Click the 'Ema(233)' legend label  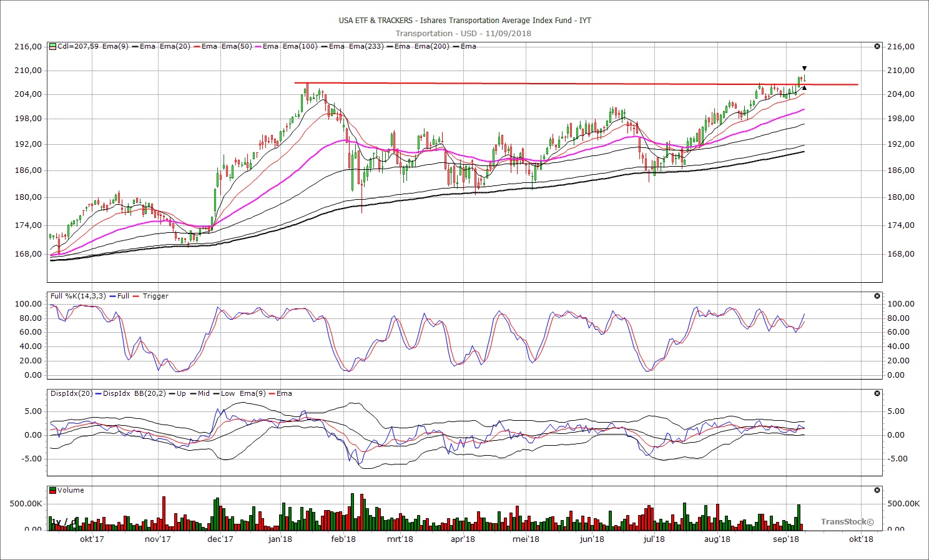click(366, 46)
